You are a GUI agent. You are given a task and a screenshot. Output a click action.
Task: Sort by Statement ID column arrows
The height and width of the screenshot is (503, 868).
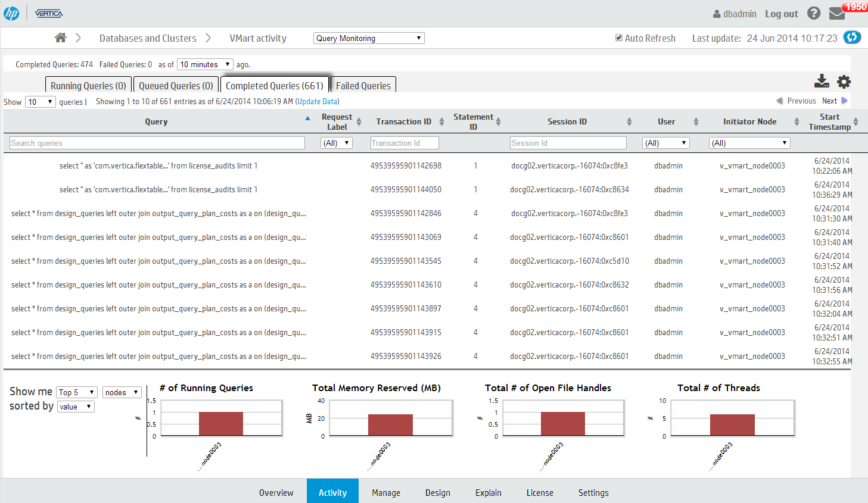coord(498,121)
